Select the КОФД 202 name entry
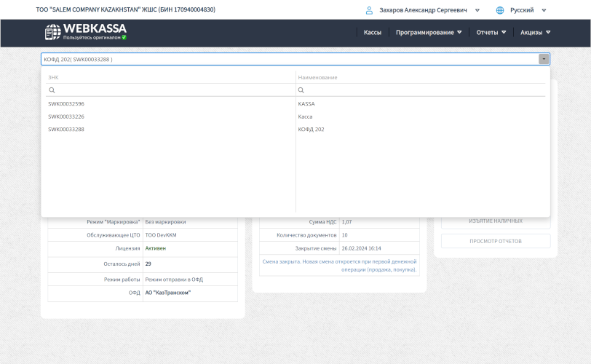 click(311, 130)
